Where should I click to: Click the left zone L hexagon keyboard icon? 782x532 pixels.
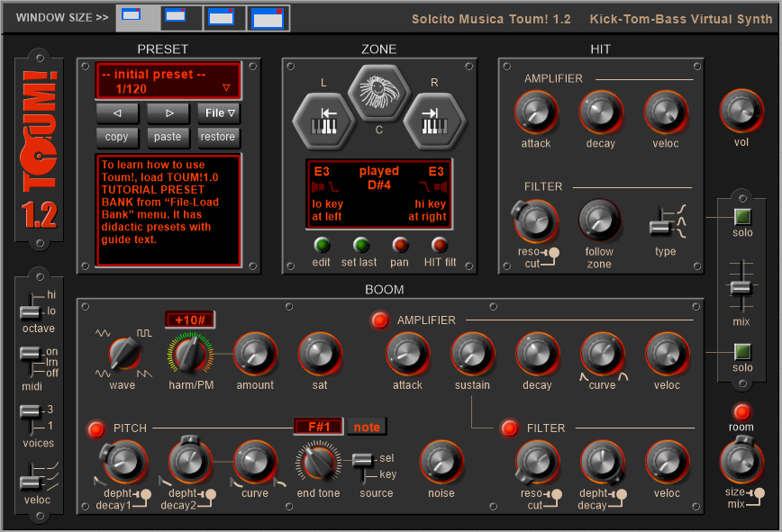(x=323, y=121)
